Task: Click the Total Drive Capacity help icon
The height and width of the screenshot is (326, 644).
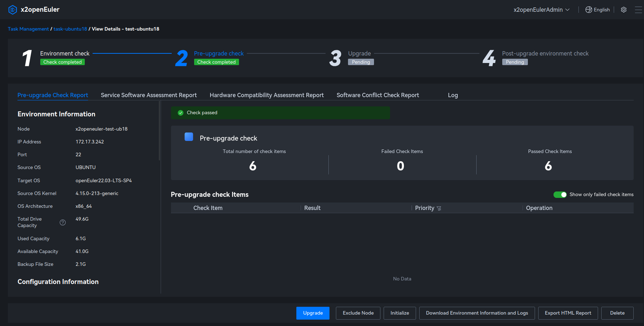Action: pos(63,222)
